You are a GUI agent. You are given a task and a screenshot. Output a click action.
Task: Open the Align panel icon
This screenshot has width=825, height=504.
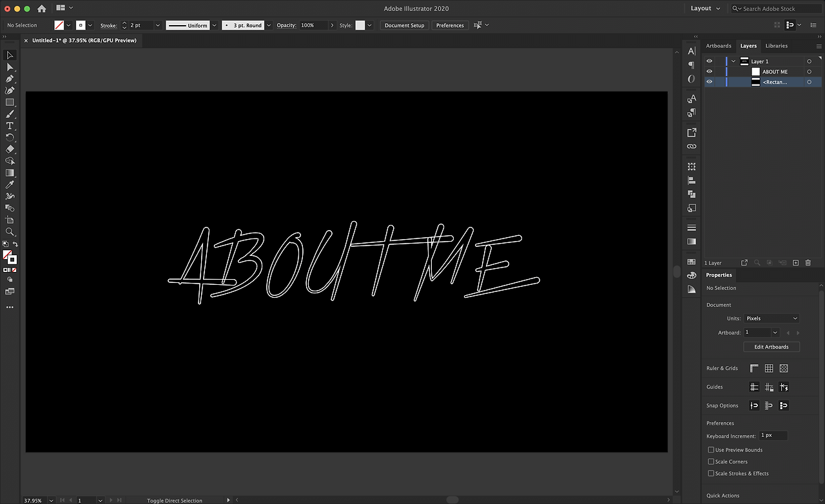pyautogui.click(x=692, y=180)
